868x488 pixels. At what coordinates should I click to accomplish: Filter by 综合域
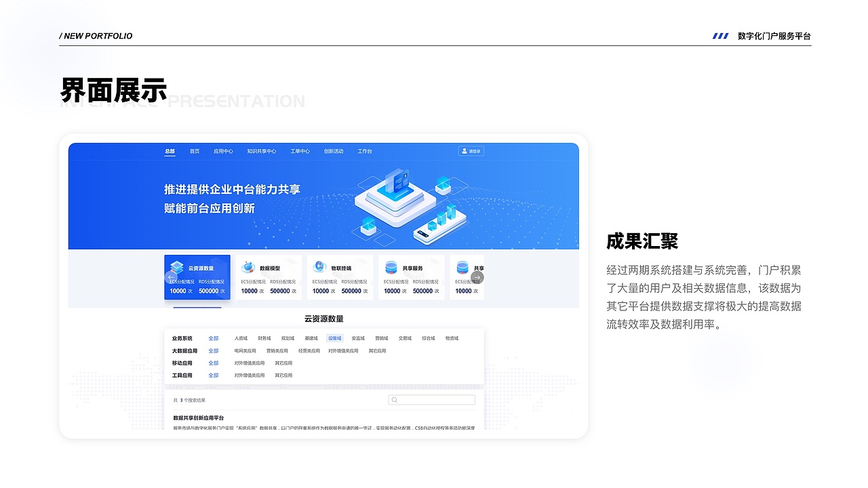point(429,338)
